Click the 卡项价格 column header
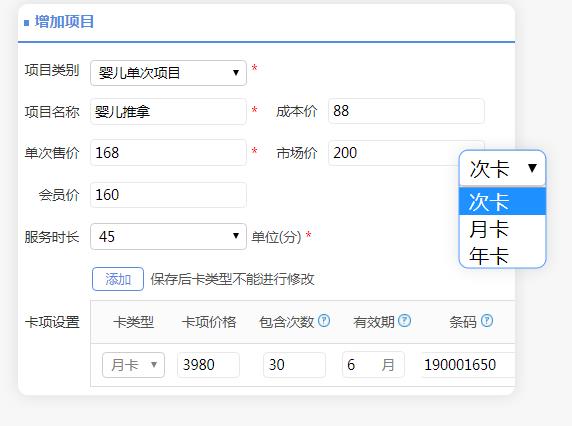The width and height of the screenshot is (572, 426). [x=209, y=322]
